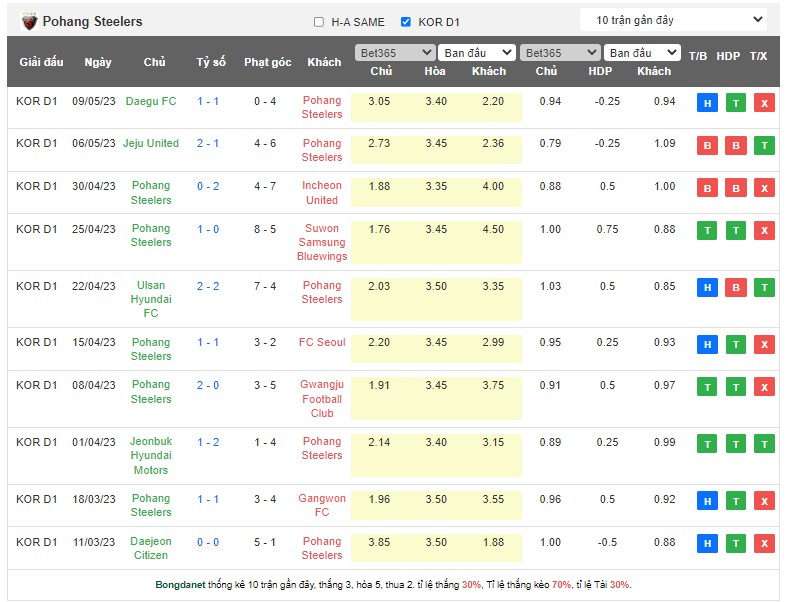Click red X badge in Daegu FC row
This screenshot has height=602, width=786.
(764, 103)
